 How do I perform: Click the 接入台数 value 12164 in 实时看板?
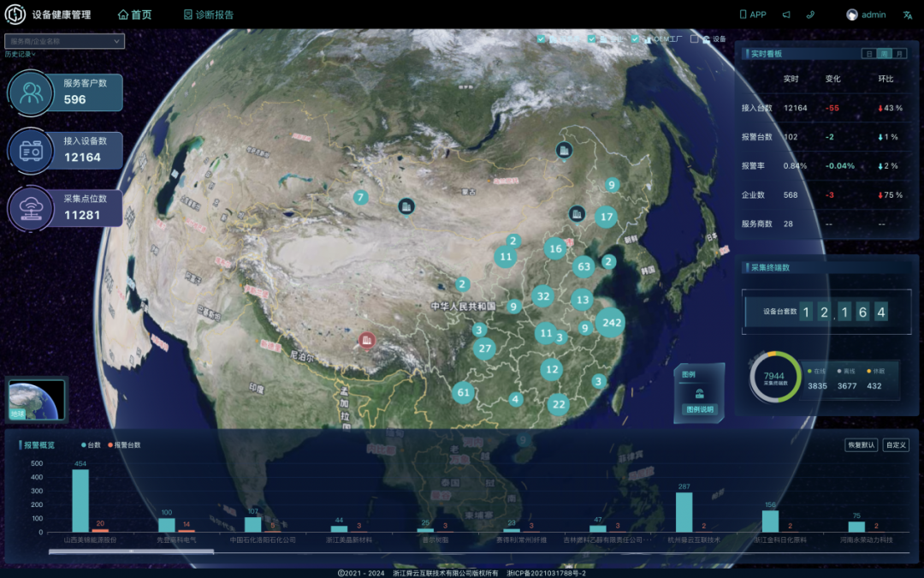tap(796, 108)
